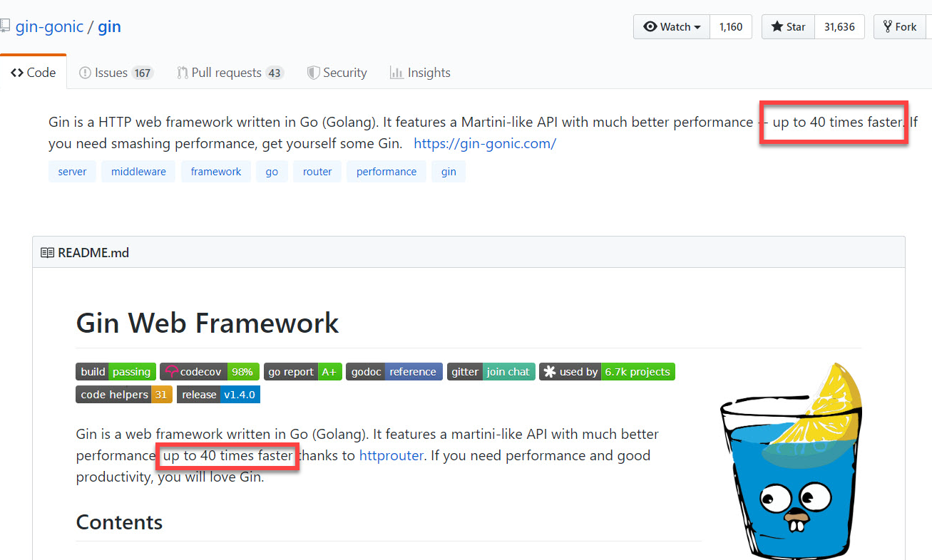Open the build passing badge
Viewport: 932px width, 560px height.
coord(116,372)
